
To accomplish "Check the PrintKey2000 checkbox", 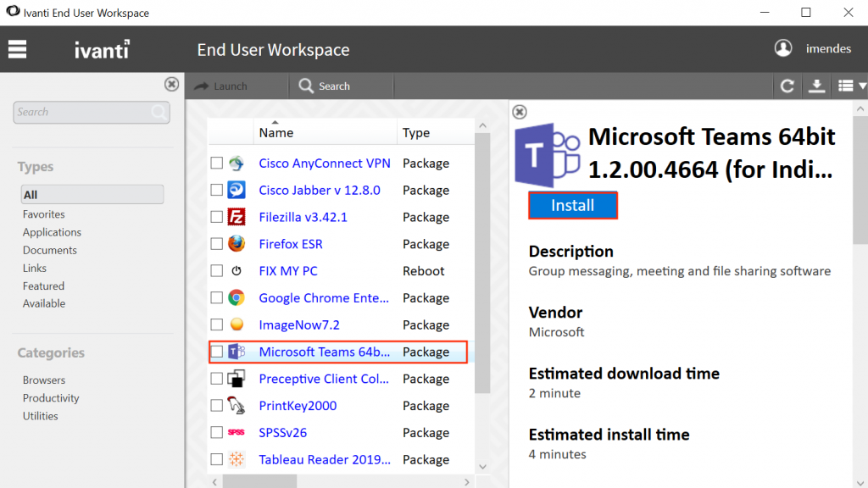I will click(216, 406).
